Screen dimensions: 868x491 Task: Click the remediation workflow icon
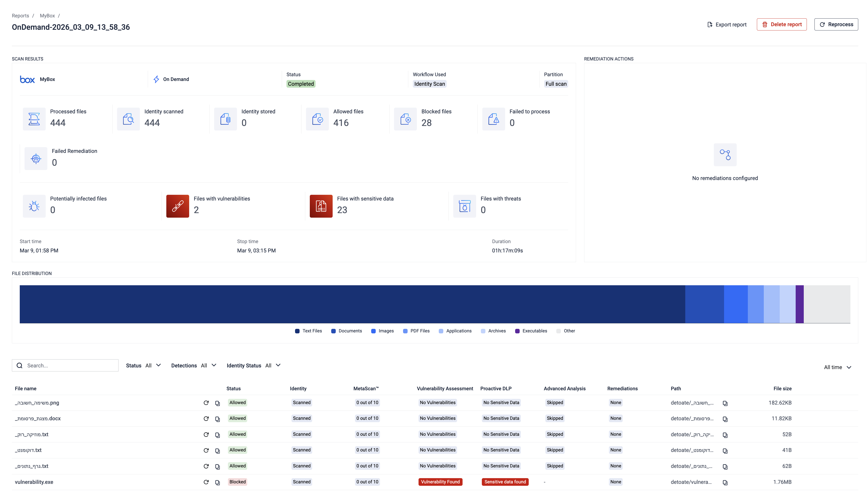(x=725, y=155)
